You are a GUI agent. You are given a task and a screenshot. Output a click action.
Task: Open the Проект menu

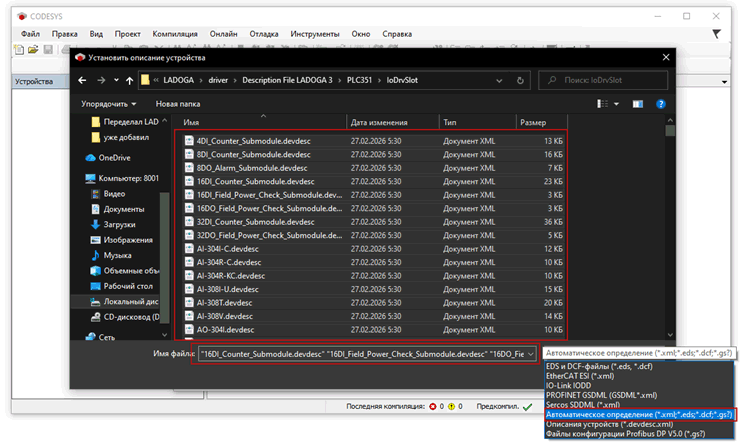(127, 34)
